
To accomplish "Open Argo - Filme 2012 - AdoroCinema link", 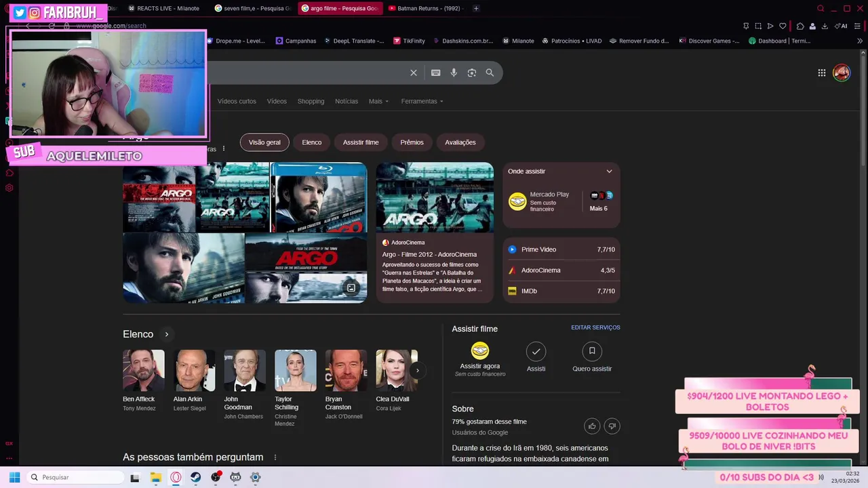I will point(429,254).
